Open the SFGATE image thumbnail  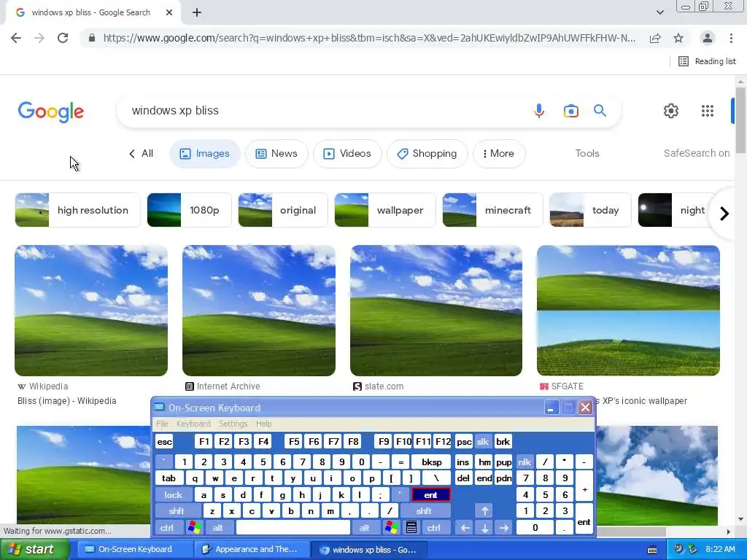tap(628, 311)
